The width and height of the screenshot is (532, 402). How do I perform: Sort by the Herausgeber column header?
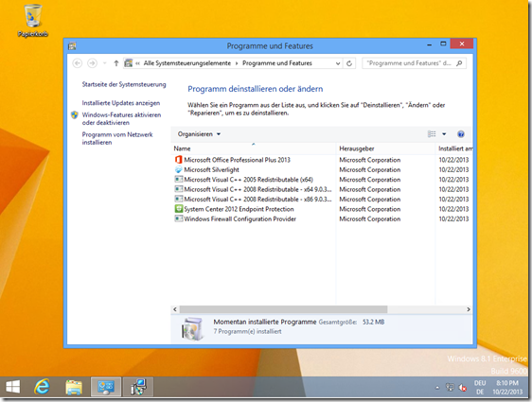pyautogui.click(x=385, y=149)
